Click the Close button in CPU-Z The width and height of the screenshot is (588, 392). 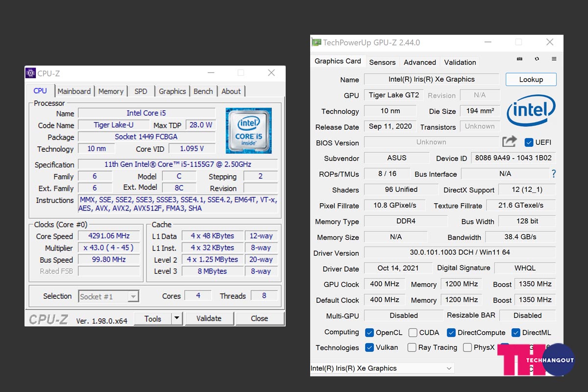click(260, 319)
